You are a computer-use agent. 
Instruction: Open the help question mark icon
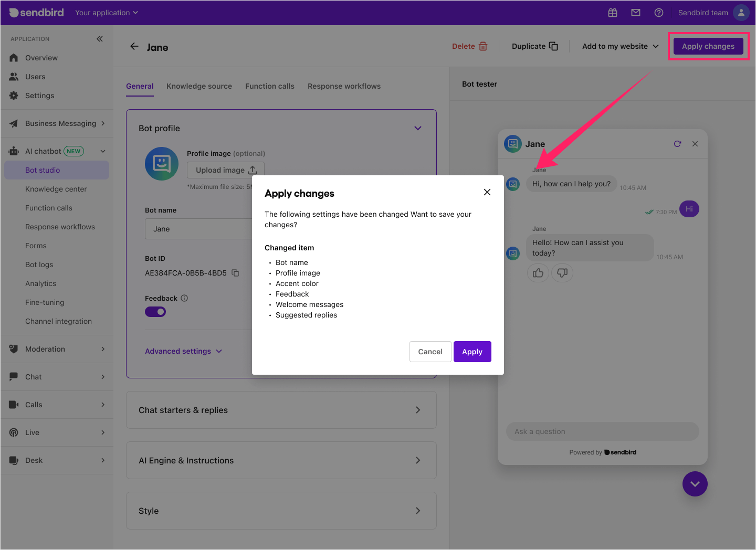click(659, 13)
